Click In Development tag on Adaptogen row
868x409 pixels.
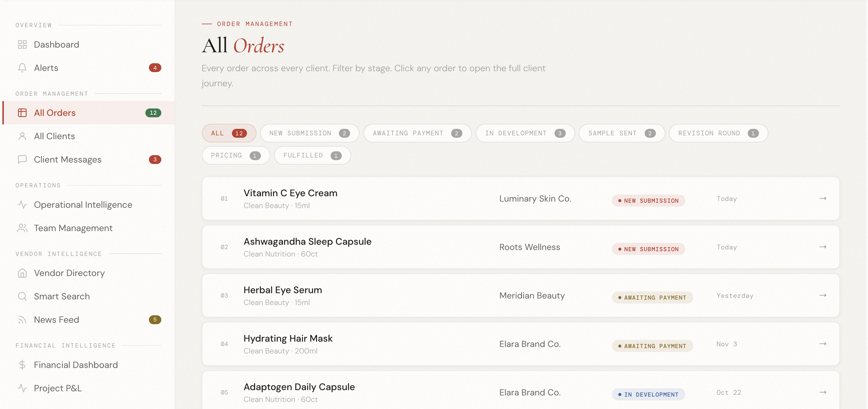click(648, 395)
